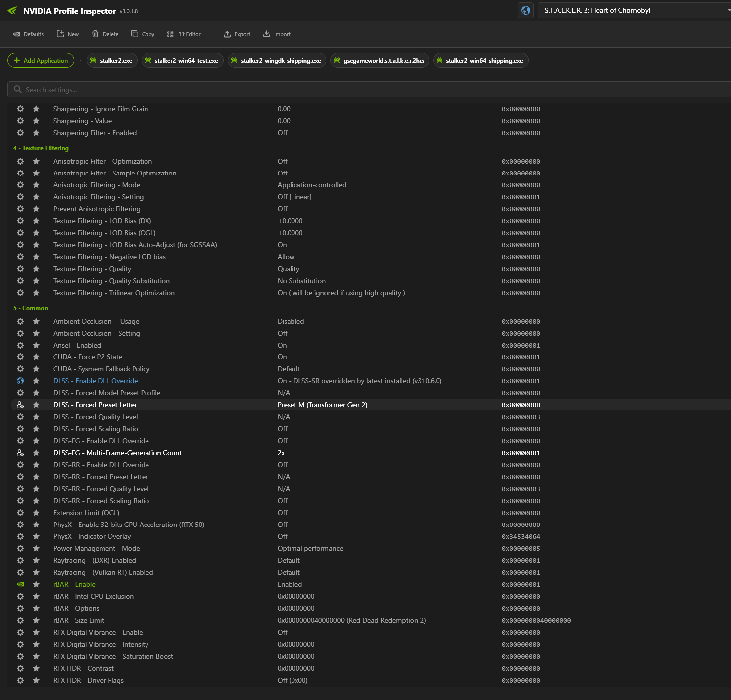The height and width of the screenshot is (700, 731).
Task: Click the gear icon for Power Management - Mode
Action: click(20, 548)
